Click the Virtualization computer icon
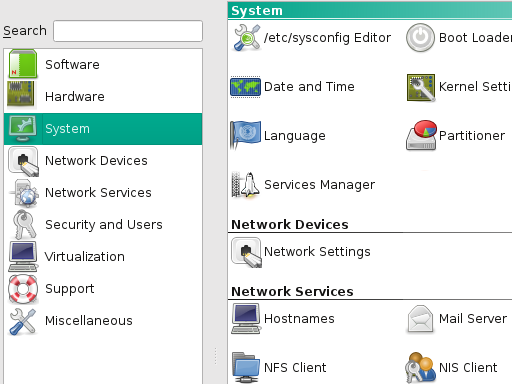 coord(23,256)
